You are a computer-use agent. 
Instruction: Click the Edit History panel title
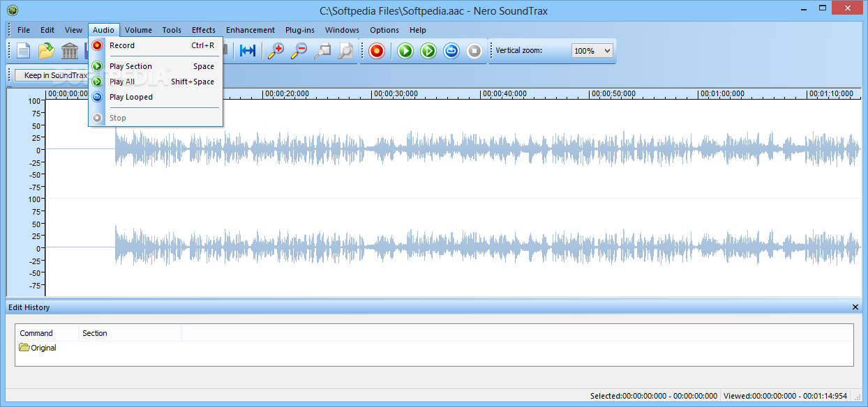tap(29, 307)
